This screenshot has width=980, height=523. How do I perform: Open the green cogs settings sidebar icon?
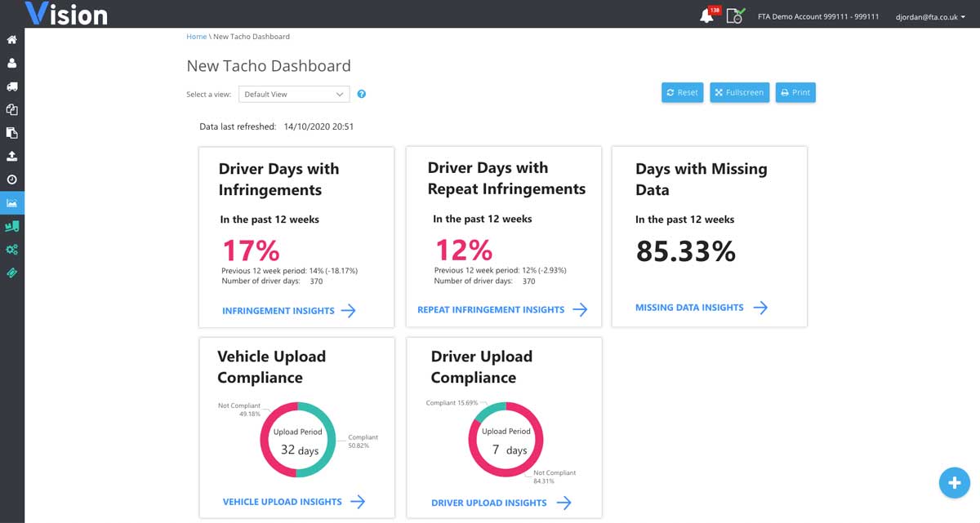pyautogui.click(x=12, y=250)
